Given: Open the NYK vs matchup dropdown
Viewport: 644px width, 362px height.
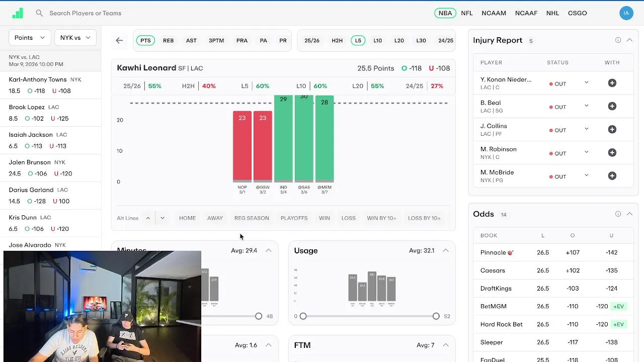Looking at the screenshot, I should click(x=75, y=38).
